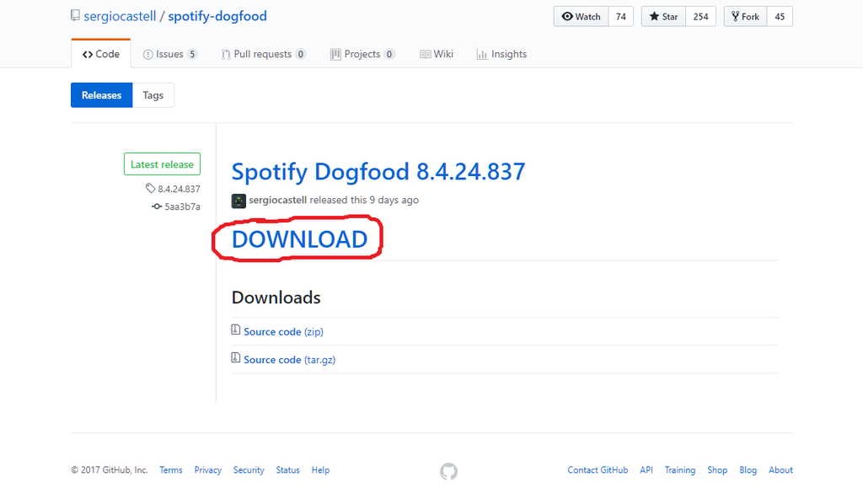Image resolution: width=863 pixels, height=504 pixels.
Task: Click the zip file icon beside Source code
Action: (x=236, y=330)
